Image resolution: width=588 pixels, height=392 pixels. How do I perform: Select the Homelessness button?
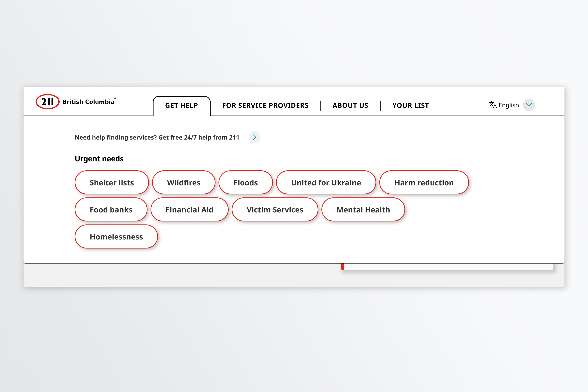tap(116, 237)
